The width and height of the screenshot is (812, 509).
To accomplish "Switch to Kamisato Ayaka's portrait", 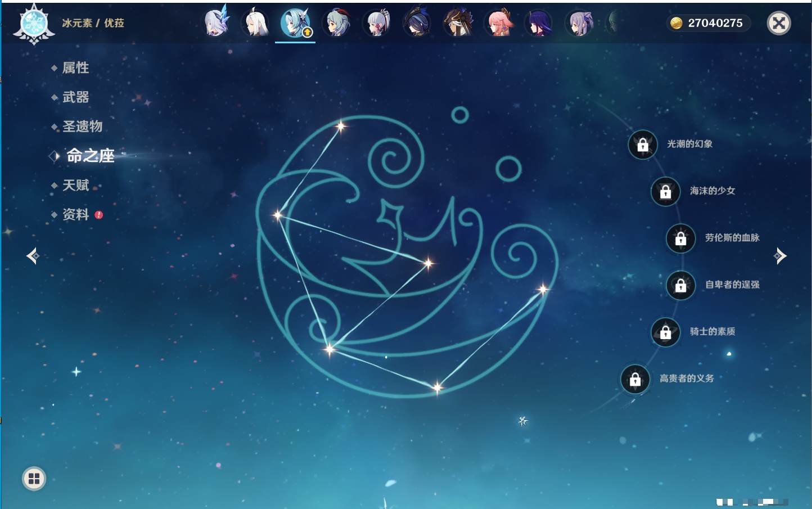I will point(377,23).
